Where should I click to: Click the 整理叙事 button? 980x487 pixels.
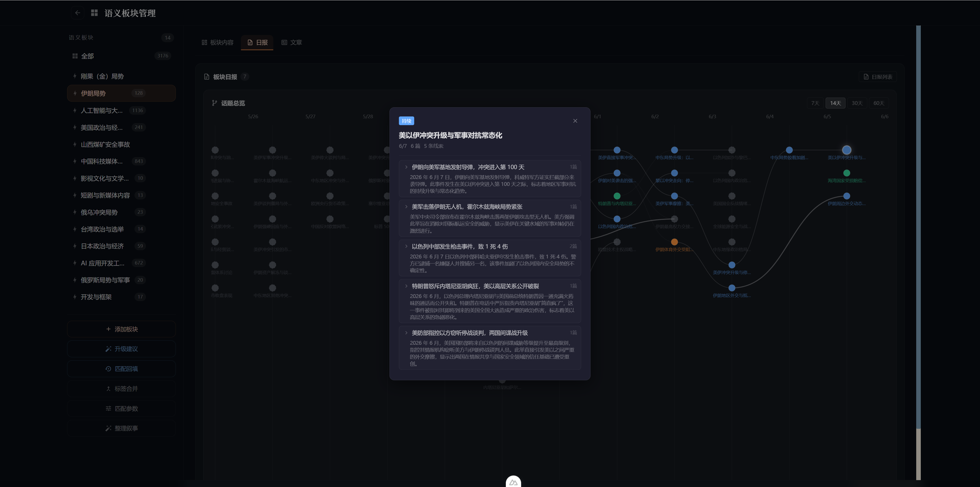click(121, 428)
